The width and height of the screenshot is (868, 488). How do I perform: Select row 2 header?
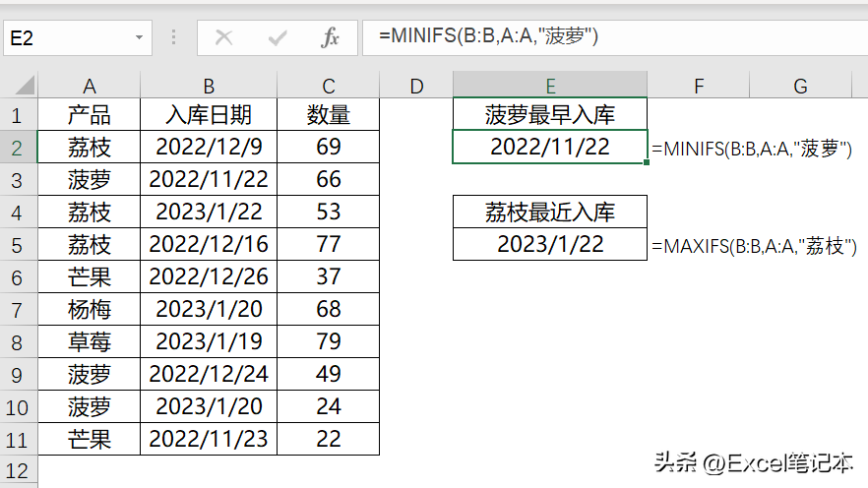(x=19, y=148)
